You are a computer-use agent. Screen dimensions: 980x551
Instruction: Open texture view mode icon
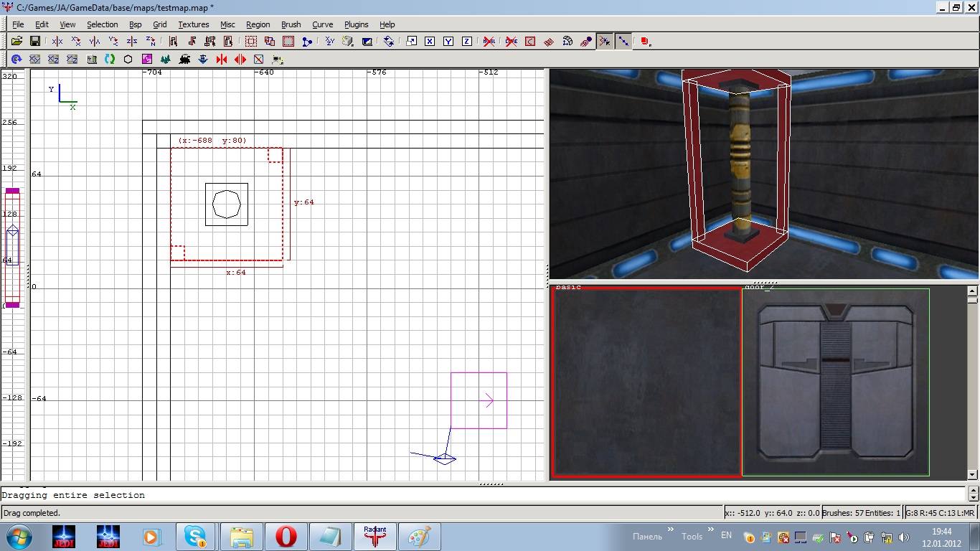pos(348,42)
